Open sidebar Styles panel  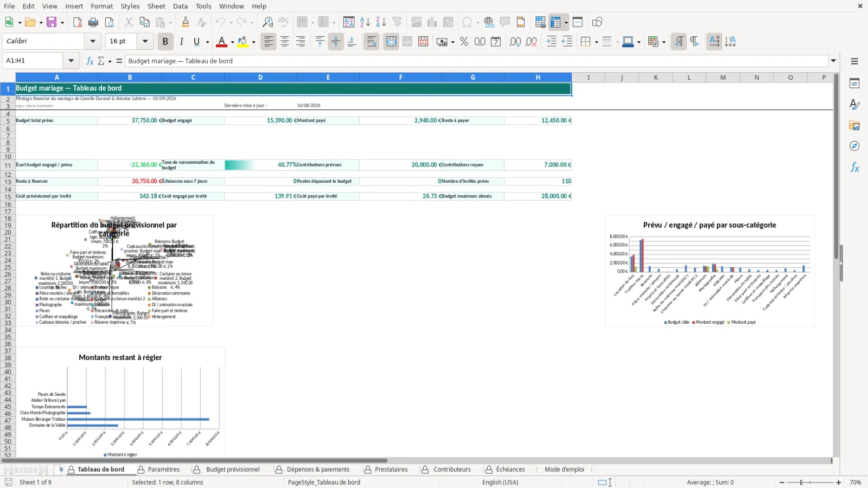pos(854,104)
